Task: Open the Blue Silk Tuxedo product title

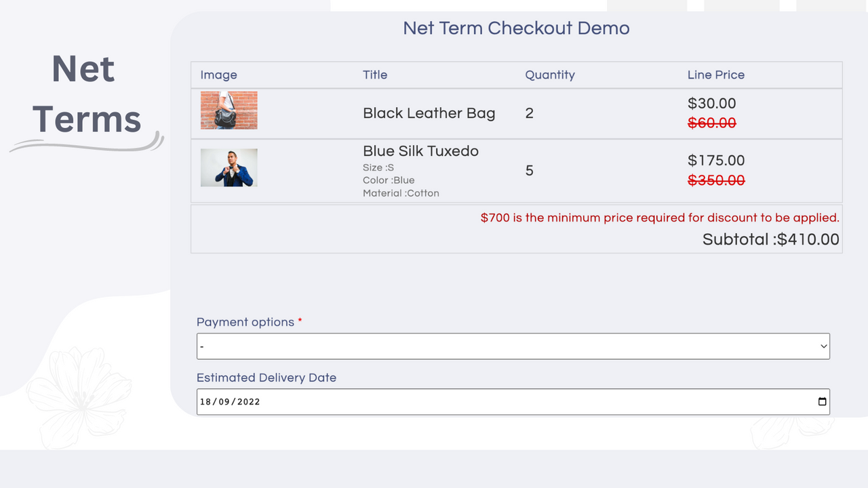Action: tap(420, 150)
